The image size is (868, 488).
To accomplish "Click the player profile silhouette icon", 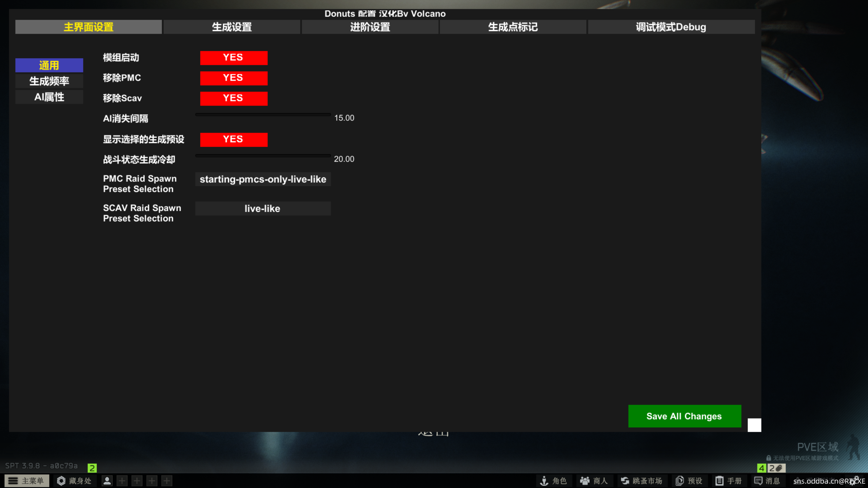I will coord(107,481).
